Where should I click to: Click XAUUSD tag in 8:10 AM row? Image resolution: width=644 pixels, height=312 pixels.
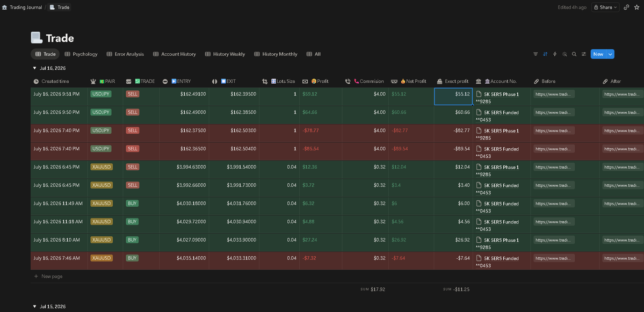click(102, 240)
